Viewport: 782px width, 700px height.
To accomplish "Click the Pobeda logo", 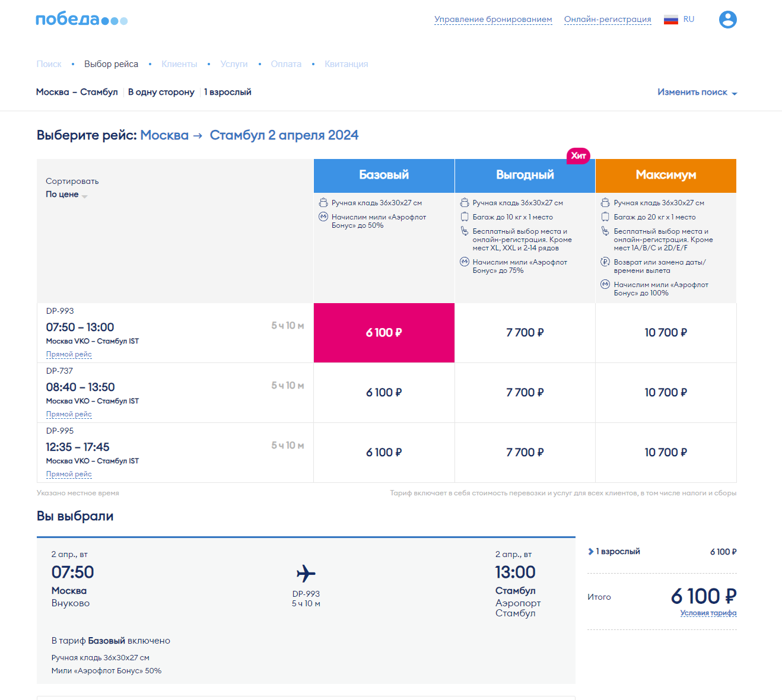I will pyautogui.click(x=81, y=20).
